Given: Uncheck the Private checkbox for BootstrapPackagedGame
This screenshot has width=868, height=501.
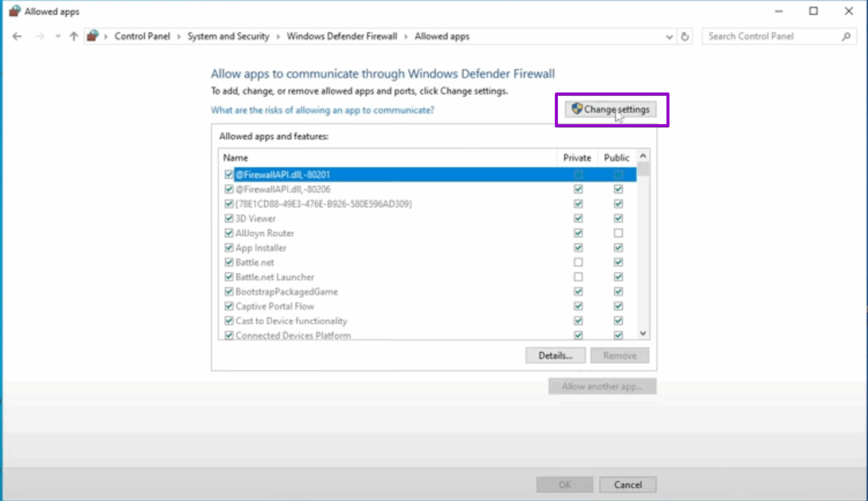Looking at the screenshot, I should (578, 291).
